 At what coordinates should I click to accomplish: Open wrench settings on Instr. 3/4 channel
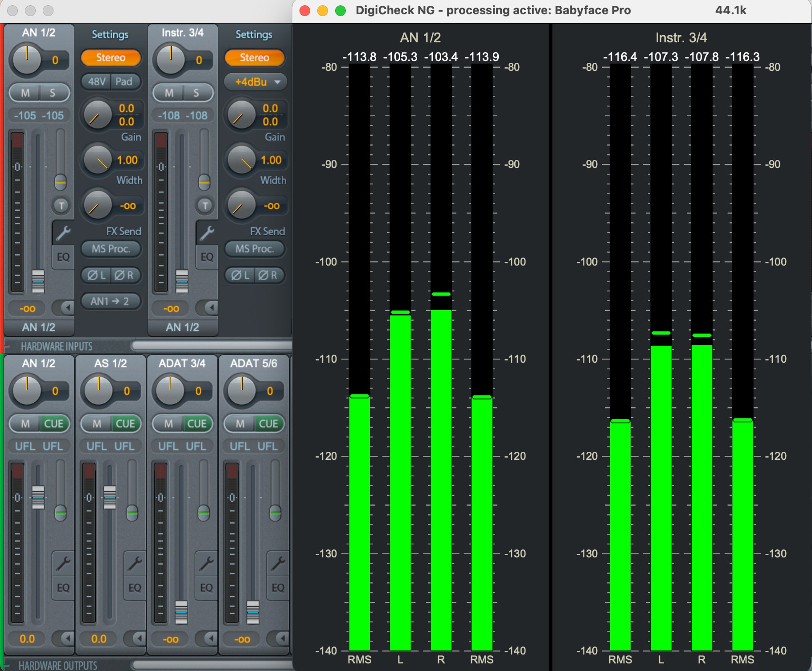coord(207,233)
